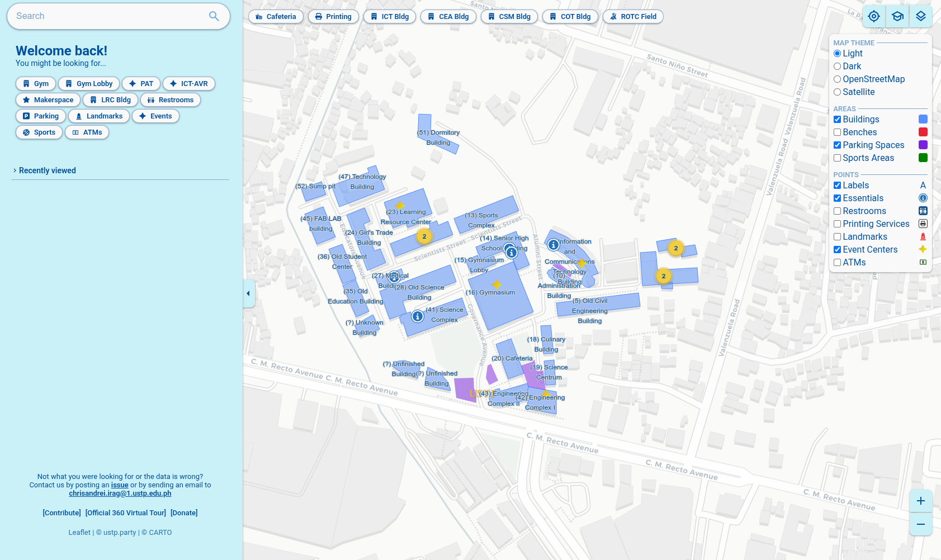Select the ROTC Field chip
Viewport: 941px width, 560px height.
point(633,17)
